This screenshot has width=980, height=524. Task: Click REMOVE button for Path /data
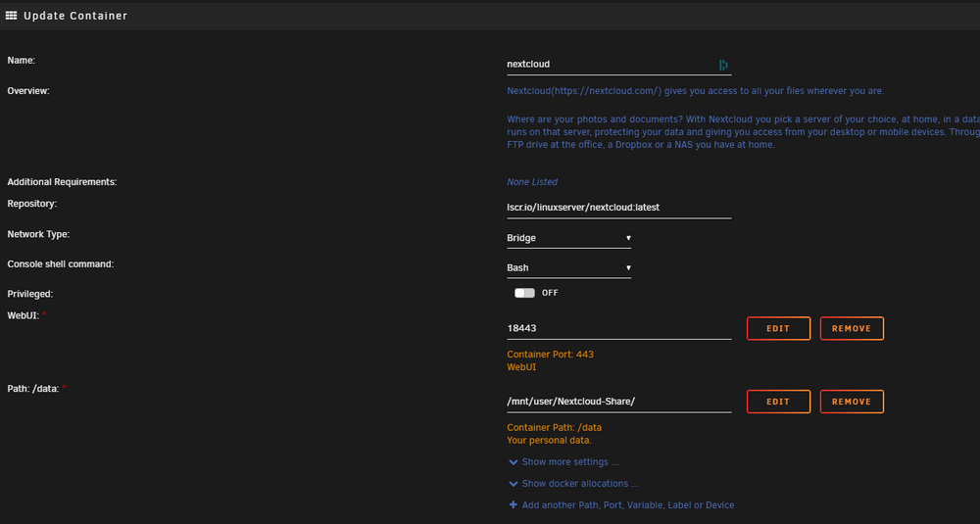click(852, 402)
